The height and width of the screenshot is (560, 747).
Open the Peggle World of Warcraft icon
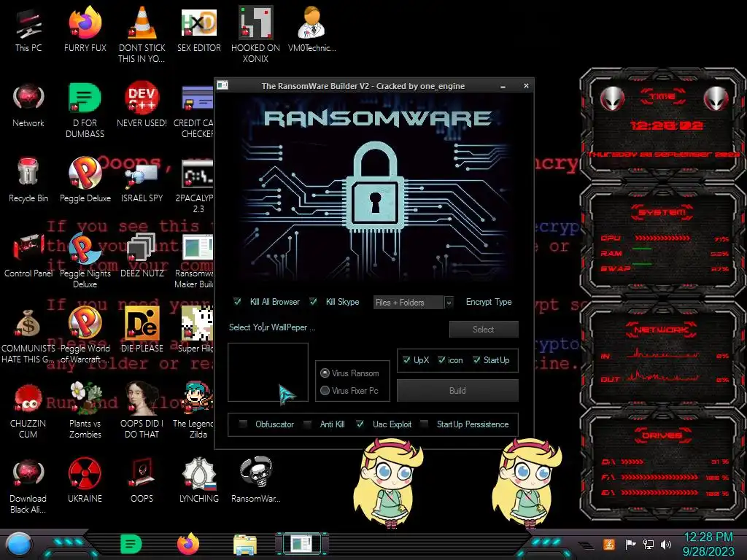(85, 335)
